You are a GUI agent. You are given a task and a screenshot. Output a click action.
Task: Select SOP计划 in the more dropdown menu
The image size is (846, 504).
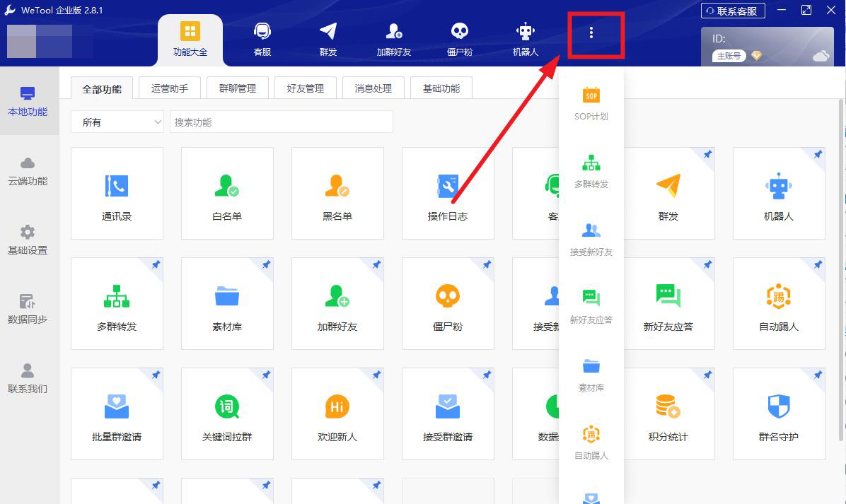[x=591, y=103]
